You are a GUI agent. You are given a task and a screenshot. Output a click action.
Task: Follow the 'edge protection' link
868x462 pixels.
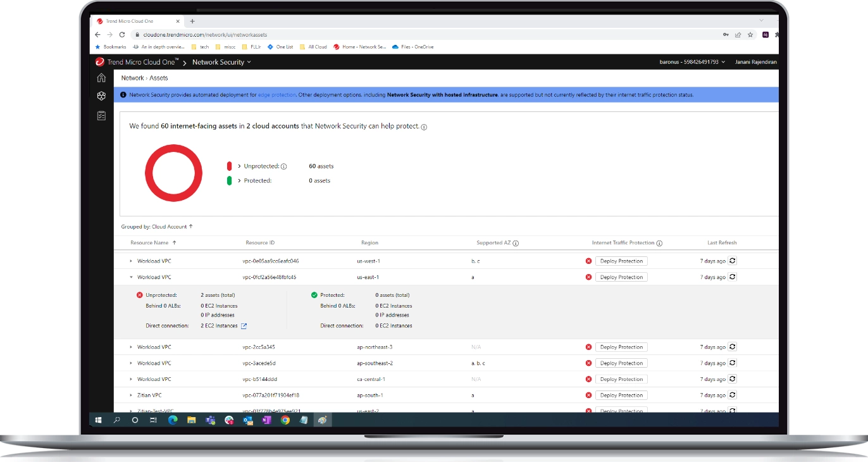click(276, 95)
